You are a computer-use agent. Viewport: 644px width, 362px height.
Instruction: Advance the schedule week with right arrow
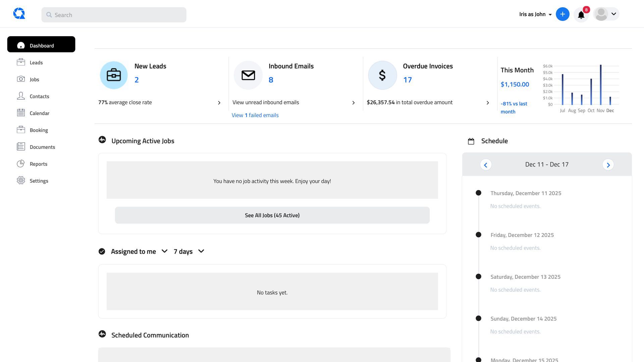point(608,165)
